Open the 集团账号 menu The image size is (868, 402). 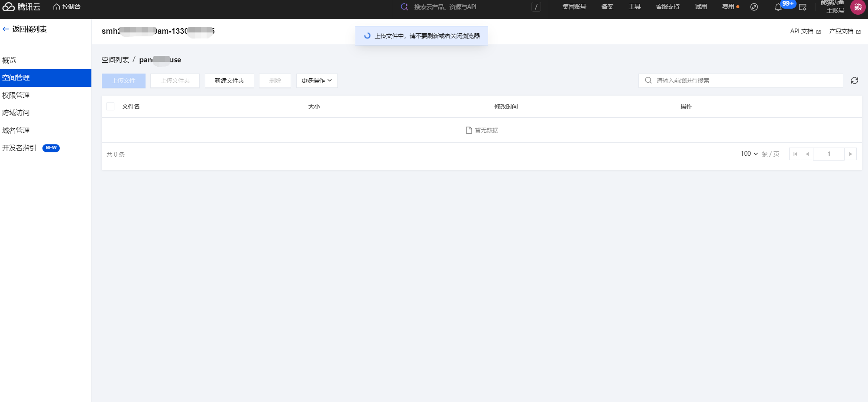574,7
